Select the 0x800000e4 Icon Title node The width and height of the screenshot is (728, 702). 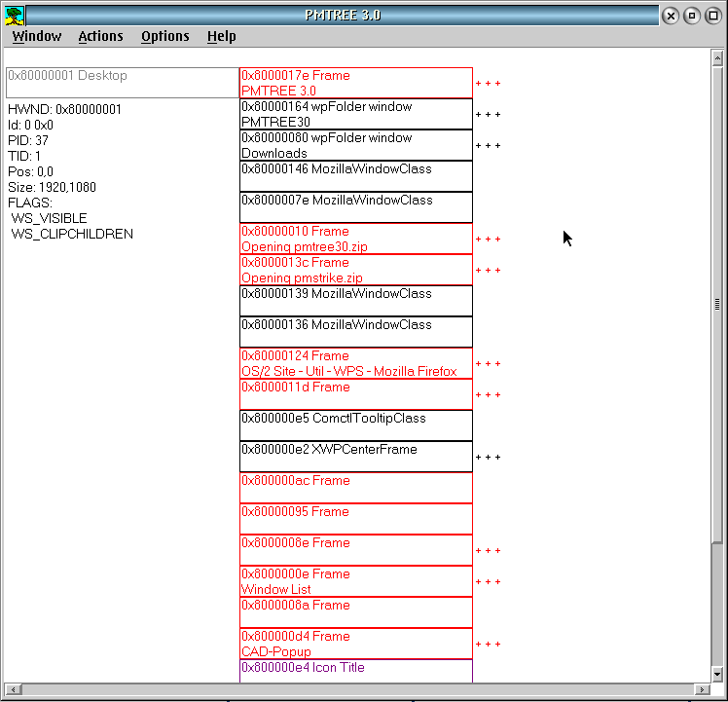356,671
